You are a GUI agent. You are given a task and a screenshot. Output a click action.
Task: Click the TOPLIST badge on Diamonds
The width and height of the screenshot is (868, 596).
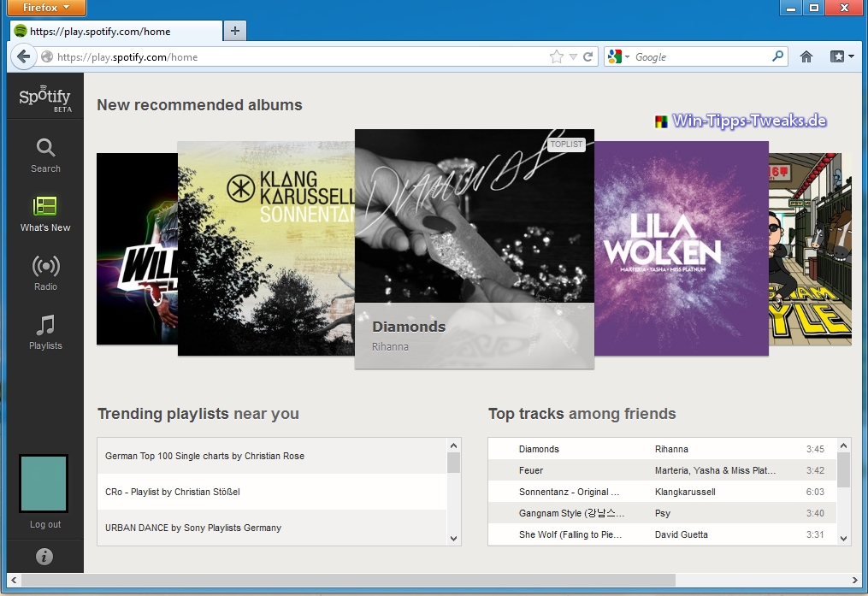[566, 145]
